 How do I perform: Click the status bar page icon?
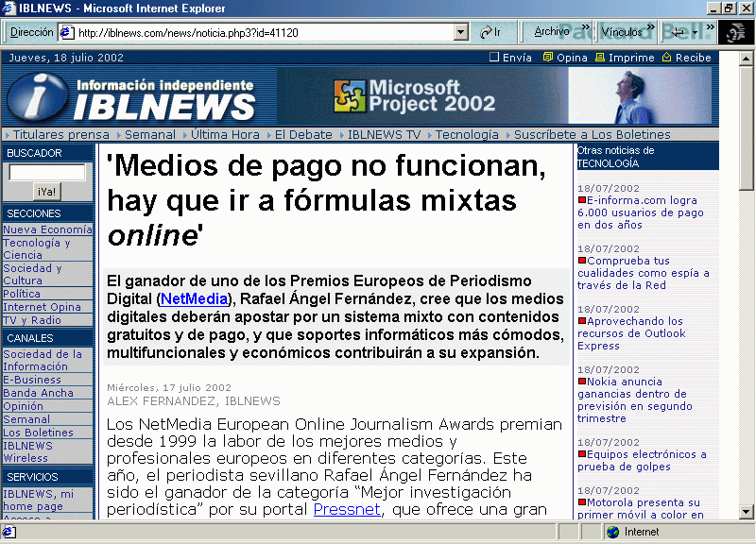point(9,532)
